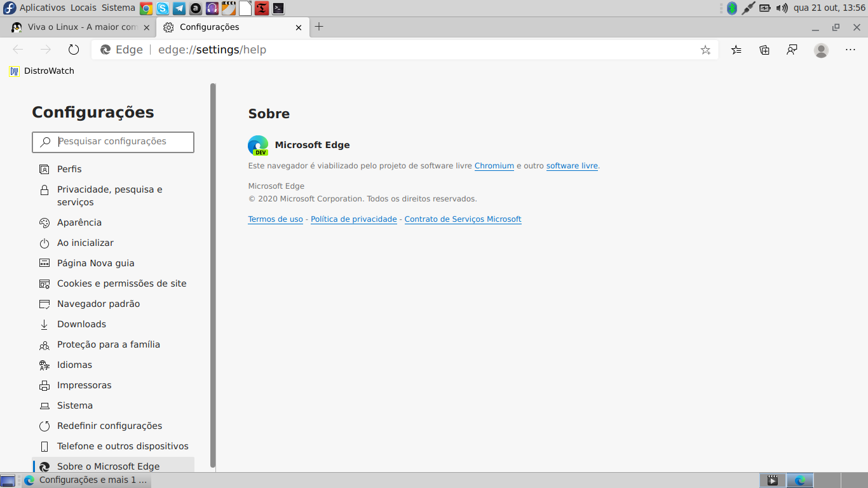Open the Sistema panel menu
868x488 pixels.
tap(118, 8)
